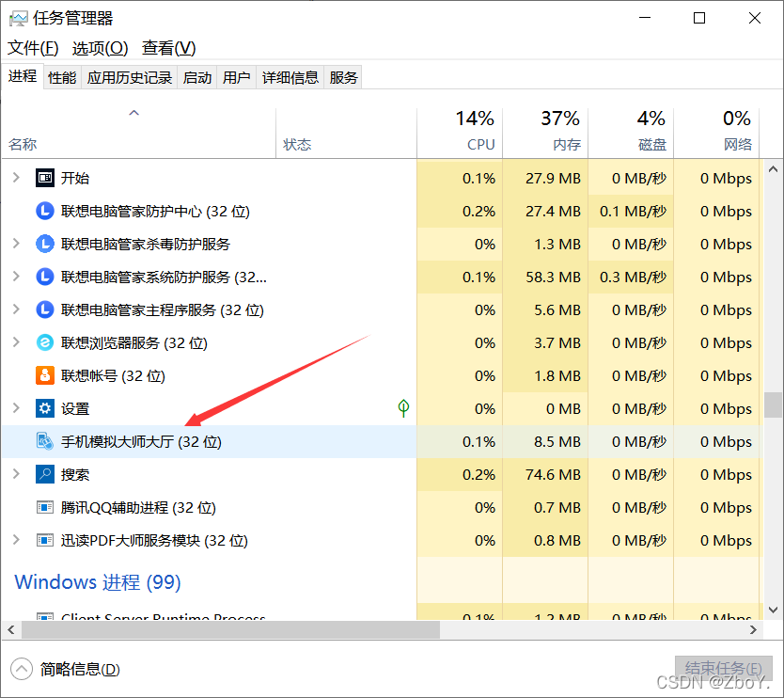
Task: Expand the 联想电脑管家主程序服务 row
Action: 16,309
